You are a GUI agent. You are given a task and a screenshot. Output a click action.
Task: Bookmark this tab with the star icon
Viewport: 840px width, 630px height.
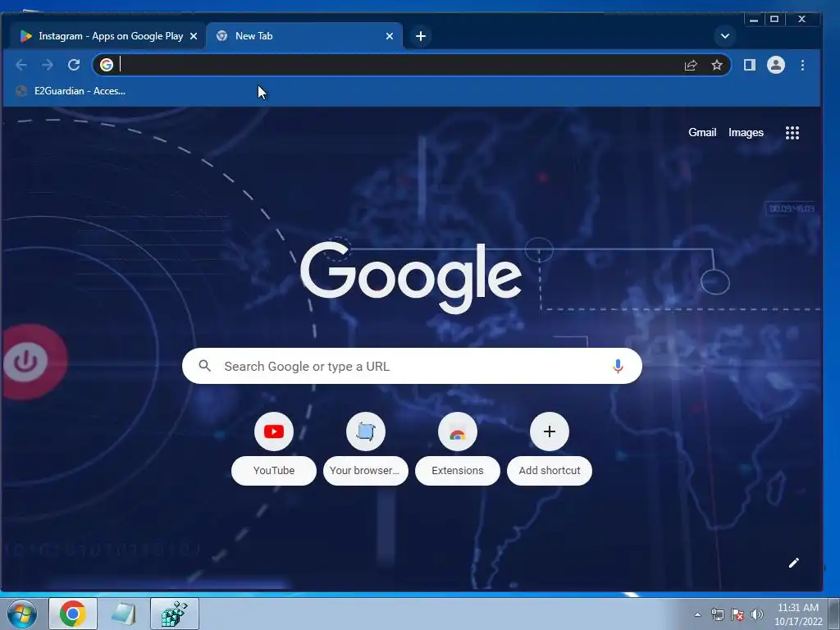coord(717,66)
